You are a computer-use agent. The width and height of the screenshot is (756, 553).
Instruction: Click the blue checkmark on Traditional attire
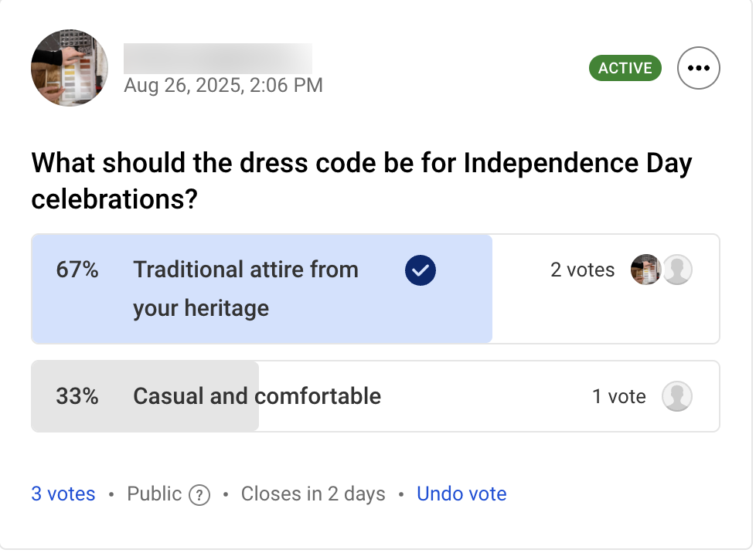pos(421,270)
